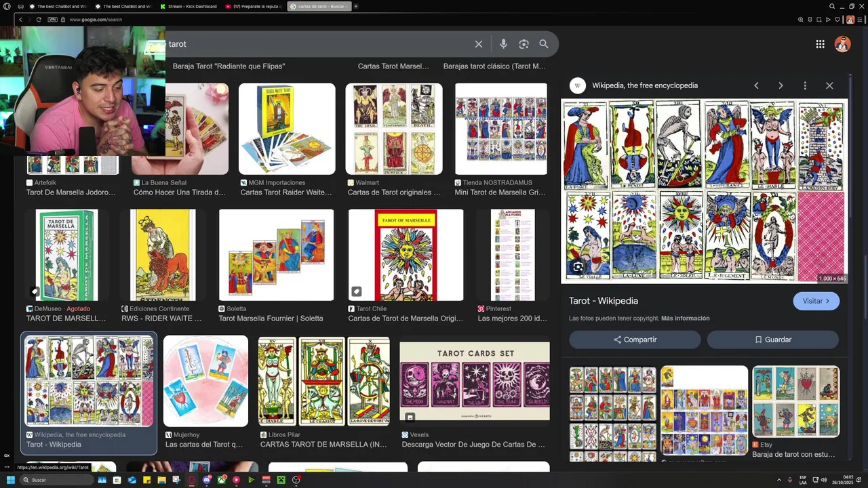Image resolution: width=868 pixels, height=488 pixels.
Task: Click the Visitar button
Action: pyautogui.click(x=816, y=301)
